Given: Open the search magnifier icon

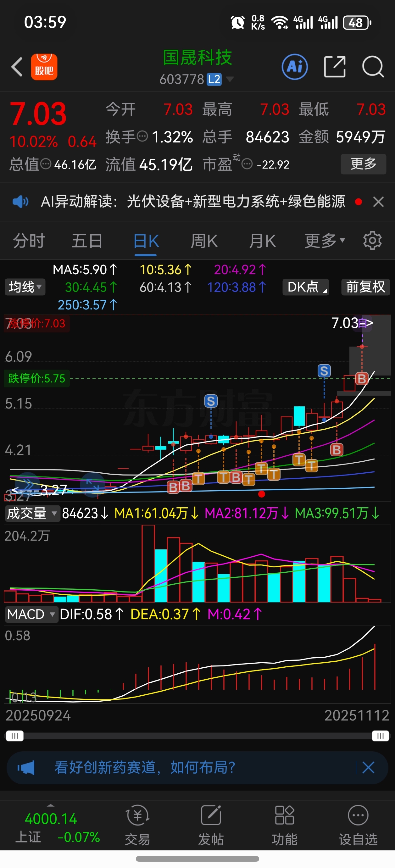Looking at the screenshot, I should click(373, 67).
